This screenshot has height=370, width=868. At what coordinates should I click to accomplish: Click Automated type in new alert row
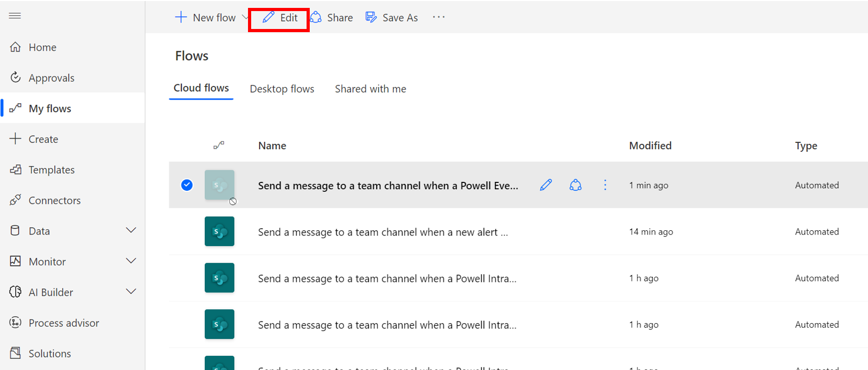click(817, 232)
